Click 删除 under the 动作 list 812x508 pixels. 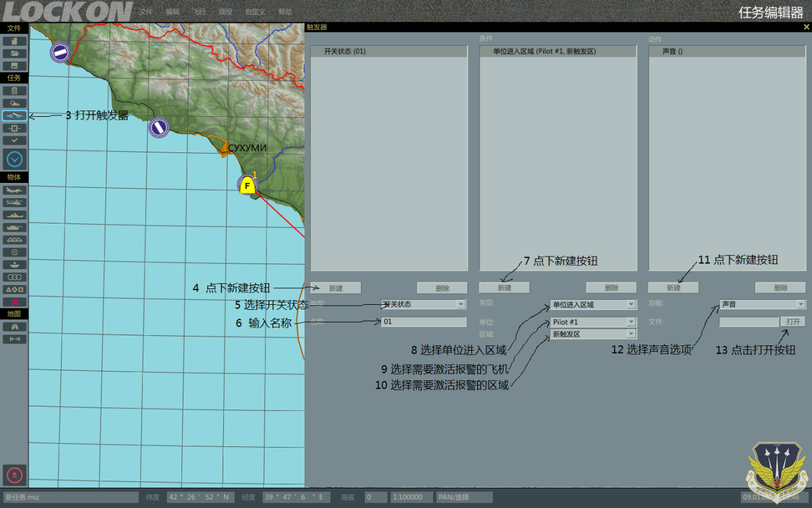(x=780, y=288)
